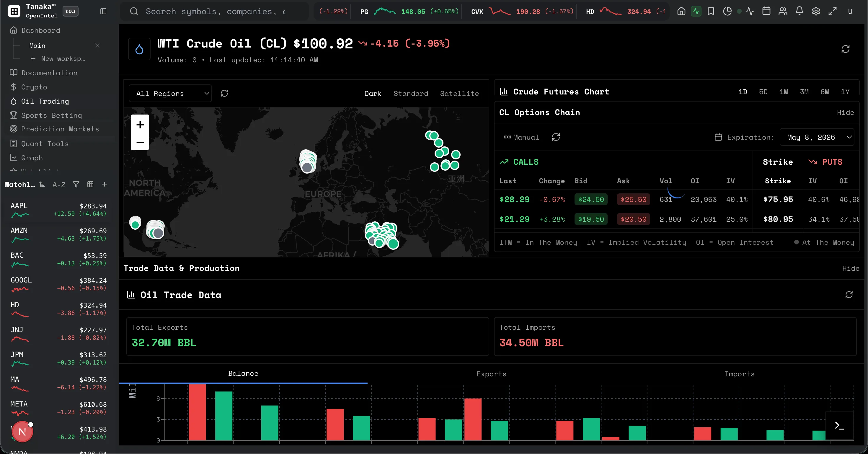
Task: Refresh the map regions
Action: (224, 93)
